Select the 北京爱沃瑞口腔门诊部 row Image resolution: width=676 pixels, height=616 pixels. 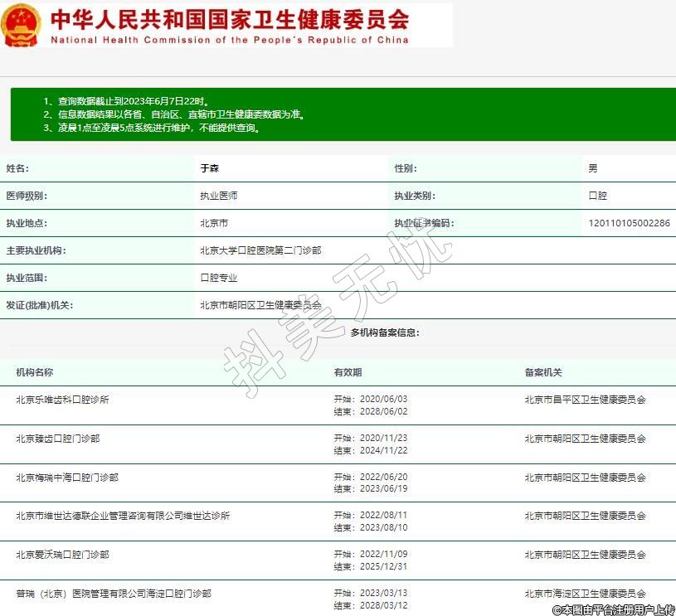(62, 555)
